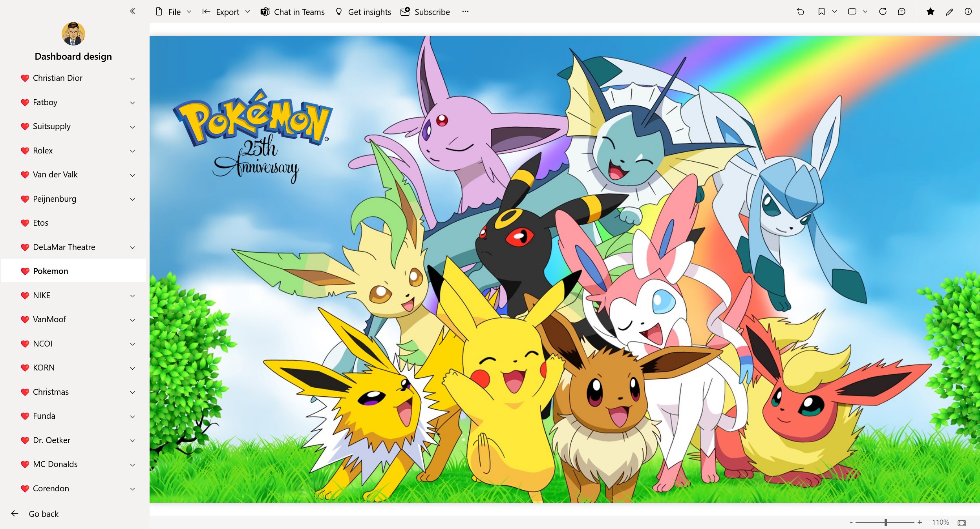Click the fit to page icon
The height and width of the screenshot is (529, 980).
point(962,523)
